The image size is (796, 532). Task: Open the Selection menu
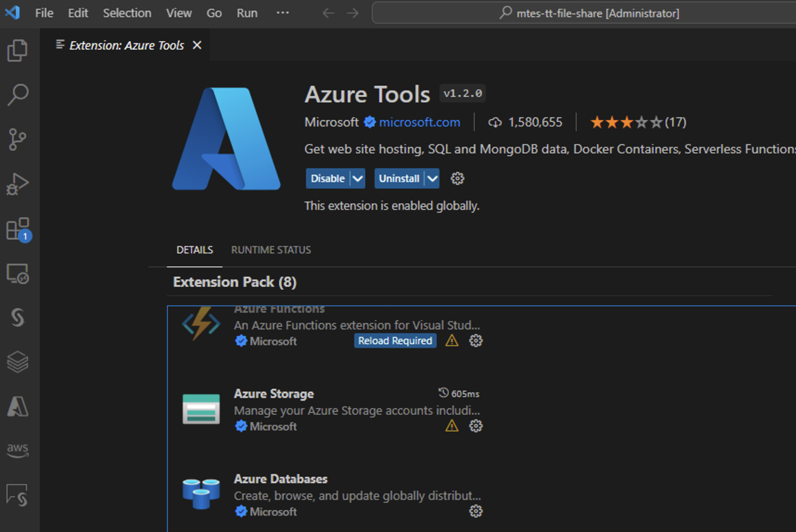tap(127, 13)
